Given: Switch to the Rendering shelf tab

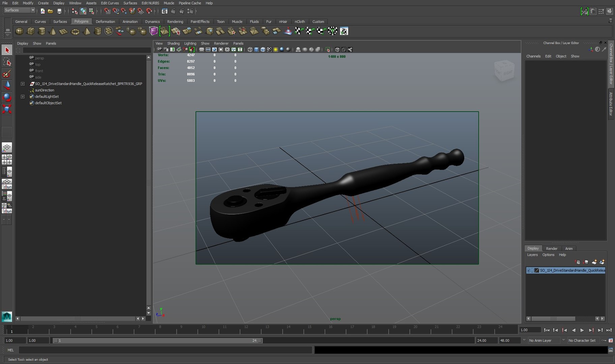Looking at the screenshot, I should 175,22.
